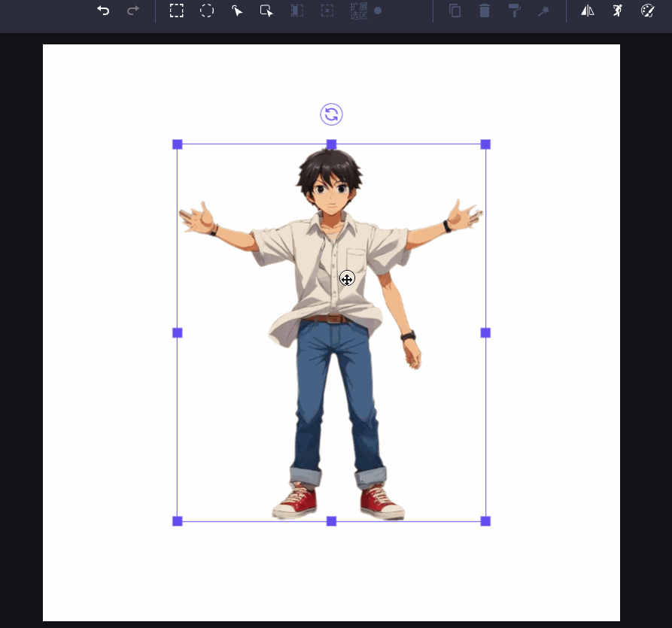Screen dimensions: 672x628
Task: Click the top-left corner resize handle
Action: tap(178, 144)
